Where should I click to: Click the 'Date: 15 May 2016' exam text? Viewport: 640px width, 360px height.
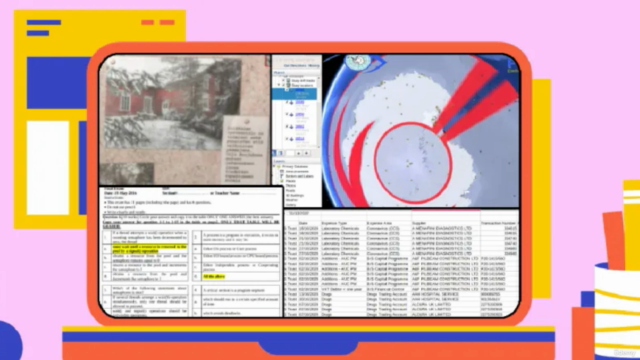pos(120,193)
